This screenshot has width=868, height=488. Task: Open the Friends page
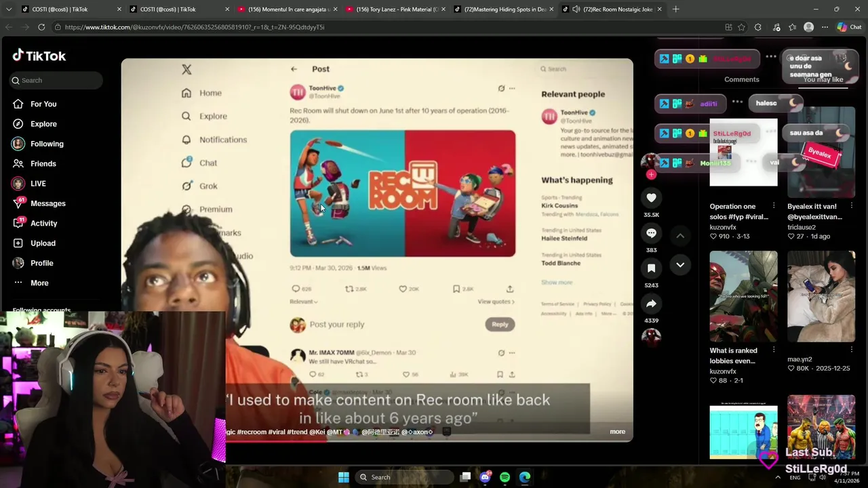[43, 163]
